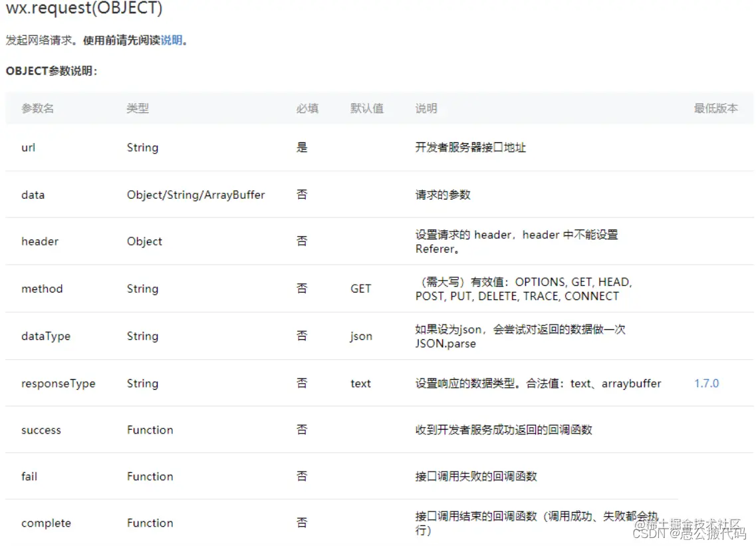The image size is (756, 546).
Task: Click the 否 value in header row
Action: pyautogui.click(x=302, y=241)
